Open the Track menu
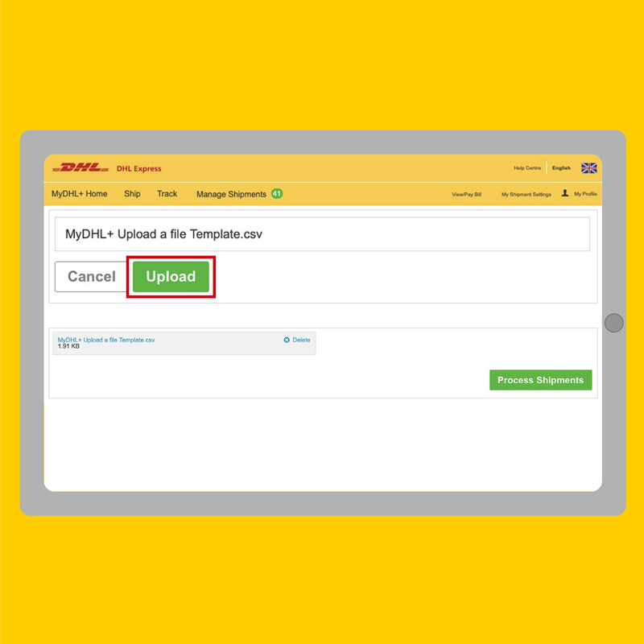The width and height of the screenshot is (644, 644). coord(167,194)
